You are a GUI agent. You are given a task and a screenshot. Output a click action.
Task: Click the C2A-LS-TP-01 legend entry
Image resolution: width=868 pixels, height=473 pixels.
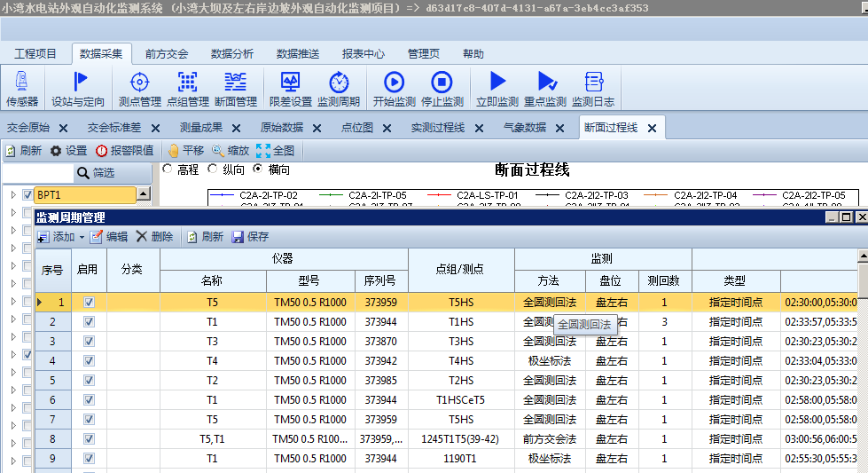473,195
